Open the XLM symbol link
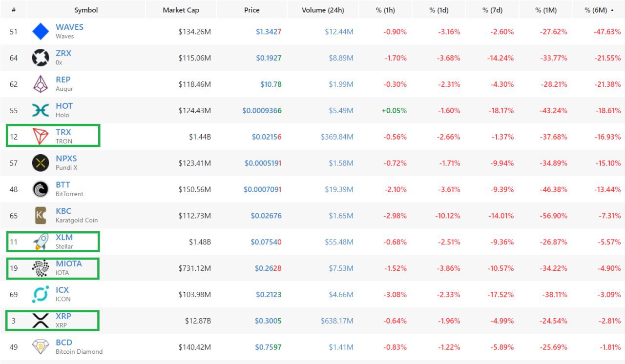The width and height of the screenshot is (625, 364). click(x=64, y=238)
